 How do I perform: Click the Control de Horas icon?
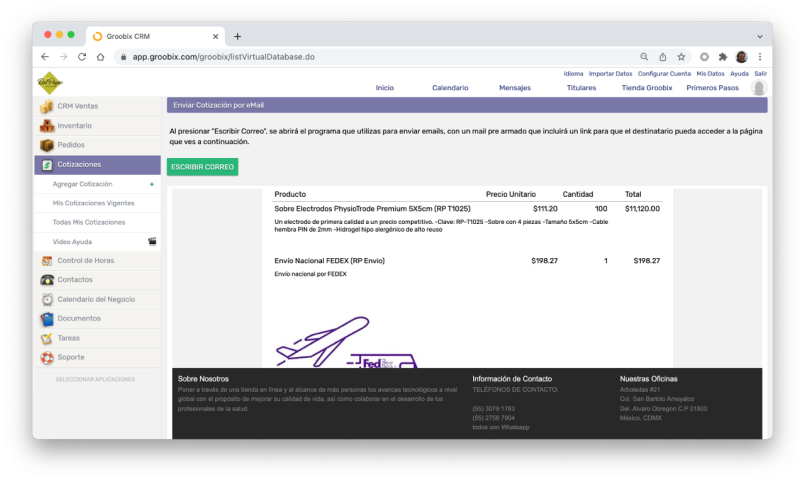click(x=47, y=261)
